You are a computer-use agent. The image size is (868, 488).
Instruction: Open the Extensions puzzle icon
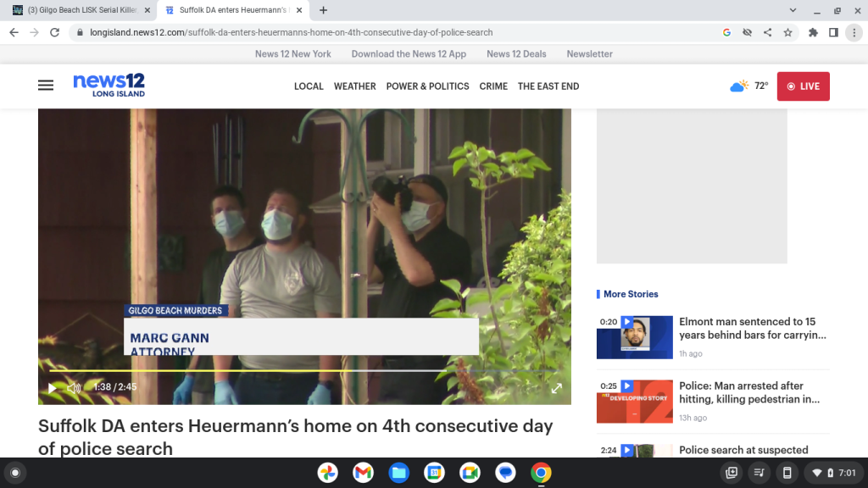click(813, 32)
